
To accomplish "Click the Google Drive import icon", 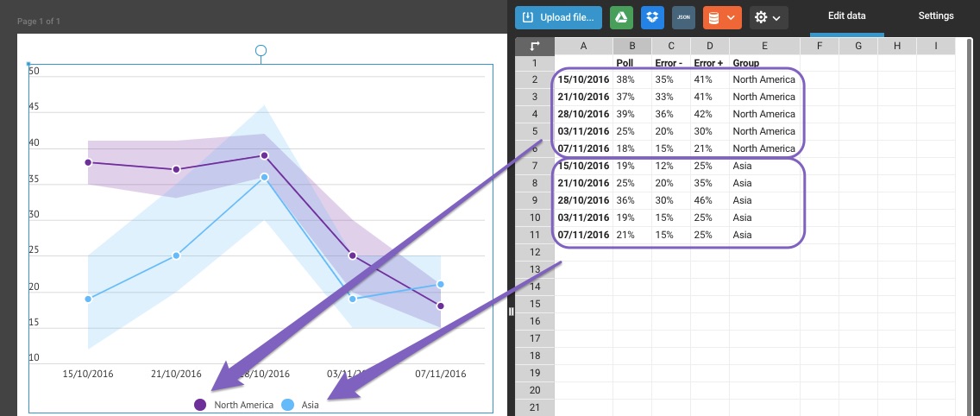I will click(621, 17).
